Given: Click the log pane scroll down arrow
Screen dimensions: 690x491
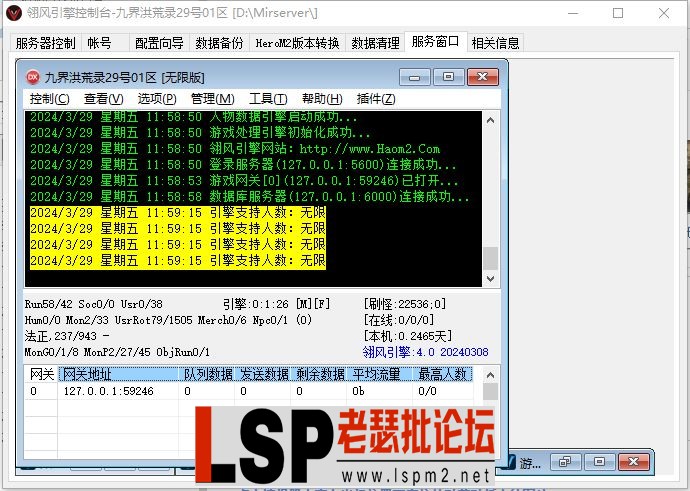Looking at the screenshot, I should point(491,278).
